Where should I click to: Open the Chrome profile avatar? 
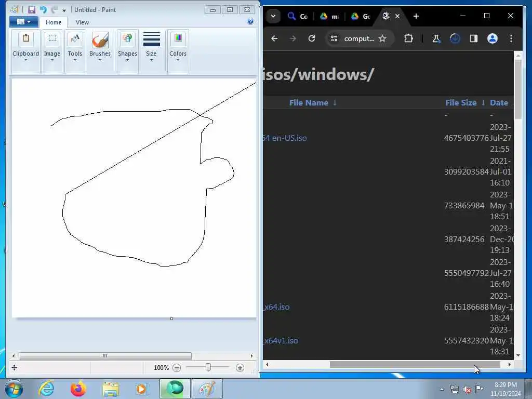coord(493,38)
